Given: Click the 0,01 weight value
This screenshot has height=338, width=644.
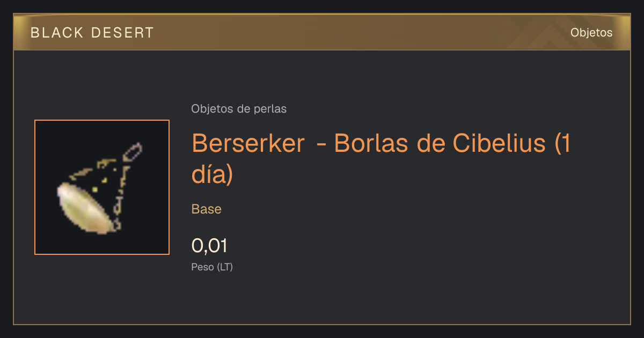Looking at the screenshot, I should pos(209,246).
